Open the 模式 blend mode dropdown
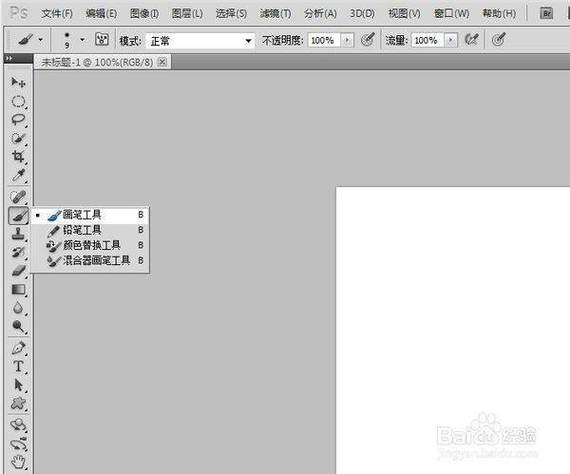The image size is (570, 474). click(x=200, y=40)
